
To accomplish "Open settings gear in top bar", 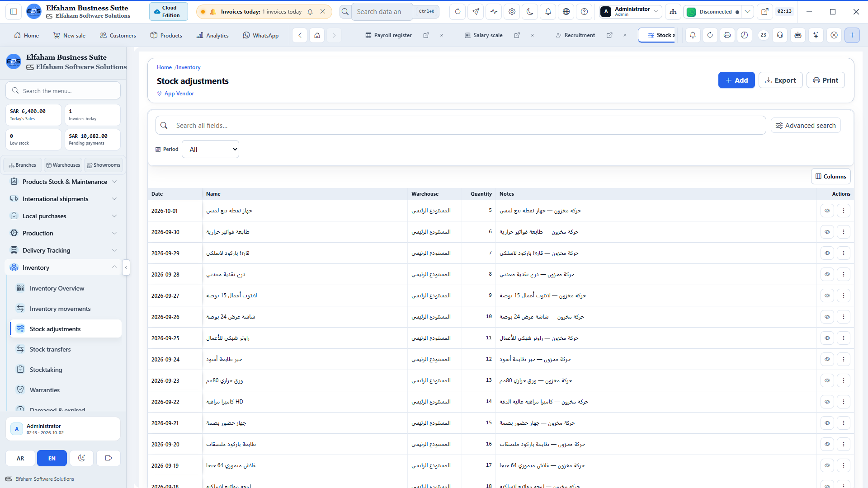I will [x=512, y=12].
